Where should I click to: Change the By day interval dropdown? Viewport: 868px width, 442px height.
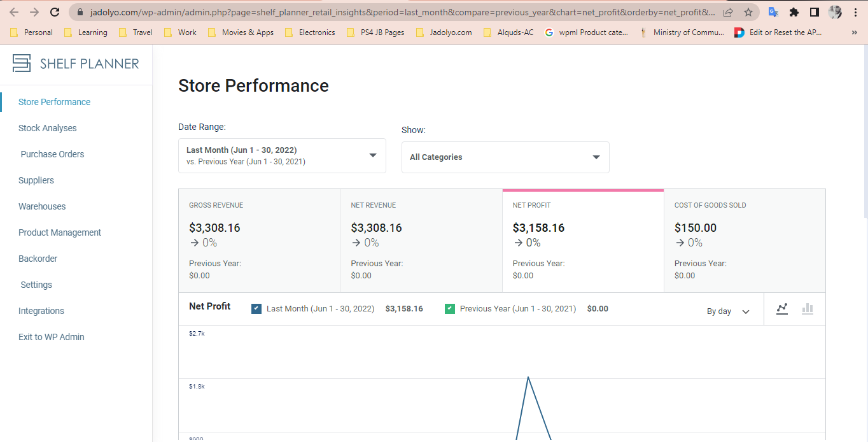(x=728, y=311)
